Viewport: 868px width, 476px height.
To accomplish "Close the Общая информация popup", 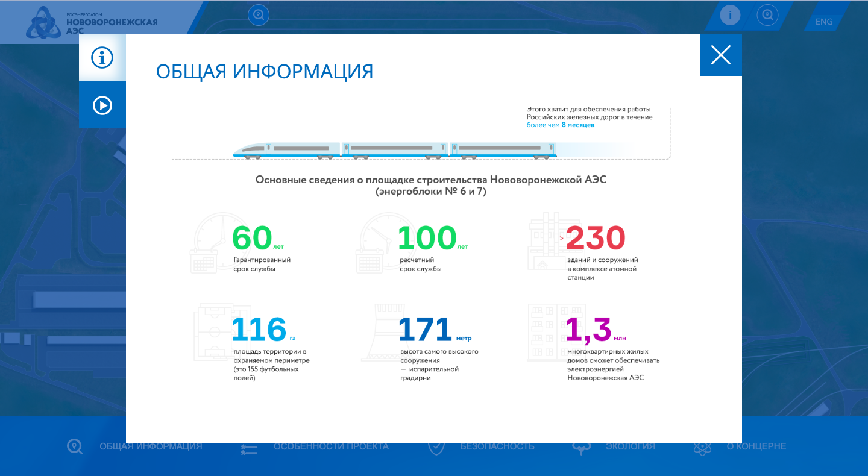I will coord(720,55).
